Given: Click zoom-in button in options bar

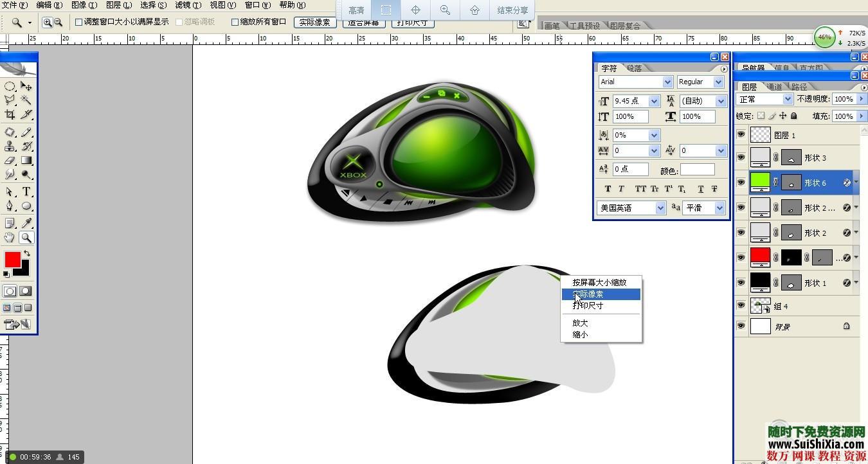Looking at the screenshot, I should pos(48,22).
